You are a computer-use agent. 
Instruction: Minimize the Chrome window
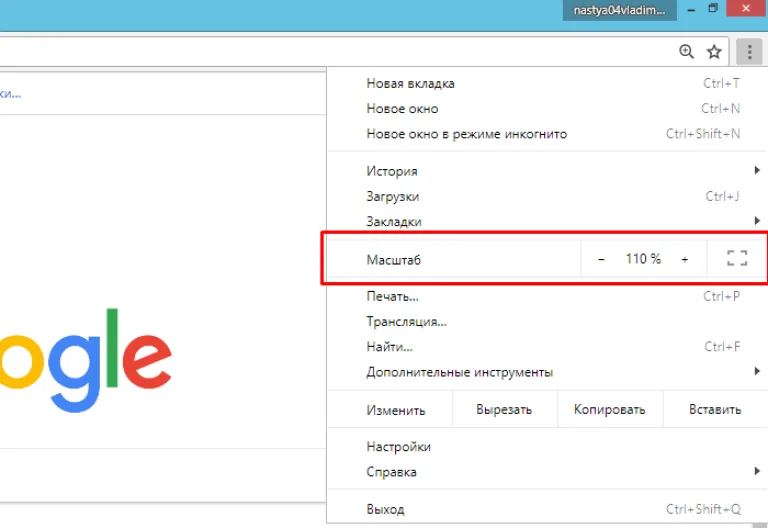(691, 9)
